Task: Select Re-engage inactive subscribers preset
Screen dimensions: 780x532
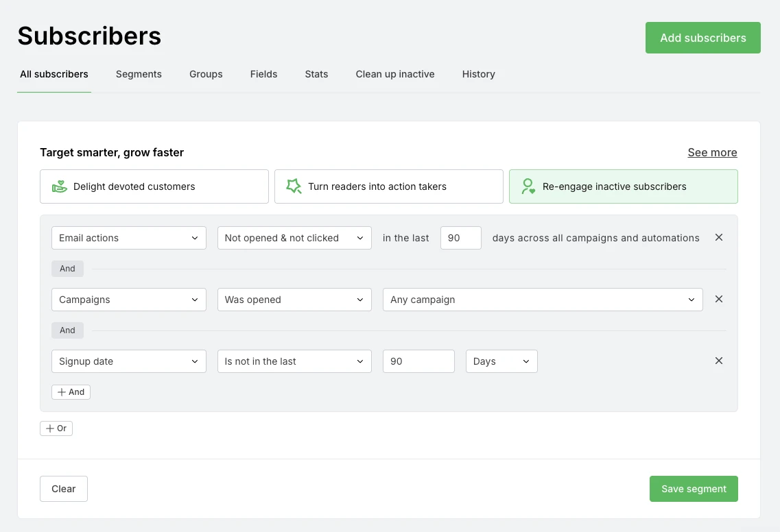Action: pyautogui.click(x=623, y=186)
